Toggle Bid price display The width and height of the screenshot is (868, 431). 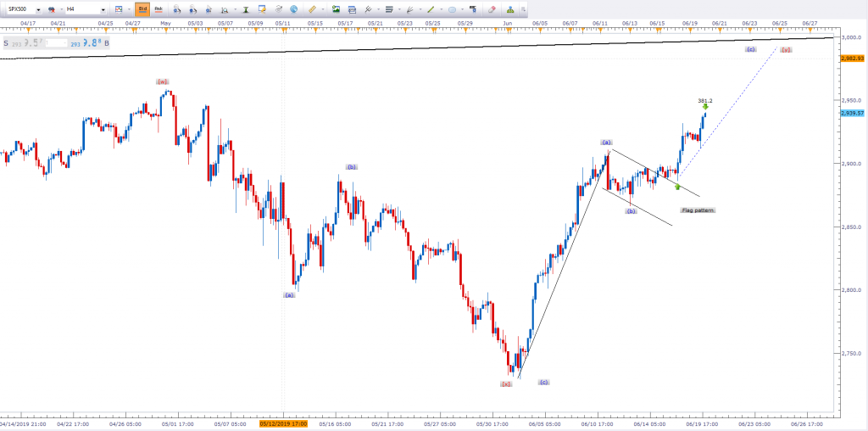[142, 9]
